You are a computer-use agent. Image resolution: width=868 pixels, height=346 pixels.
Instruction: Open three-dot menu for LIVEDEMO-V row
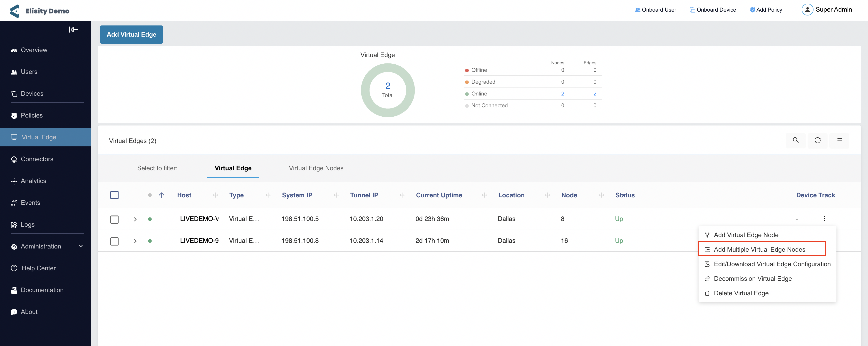(824, 218)
